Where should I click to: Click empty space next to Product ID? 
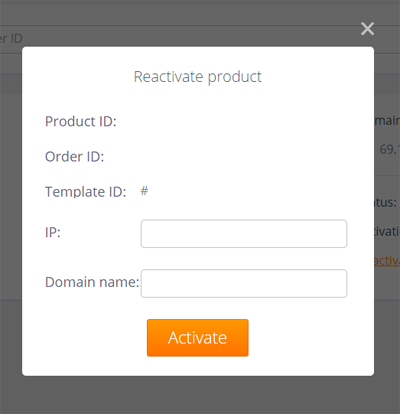click(233, 121)
